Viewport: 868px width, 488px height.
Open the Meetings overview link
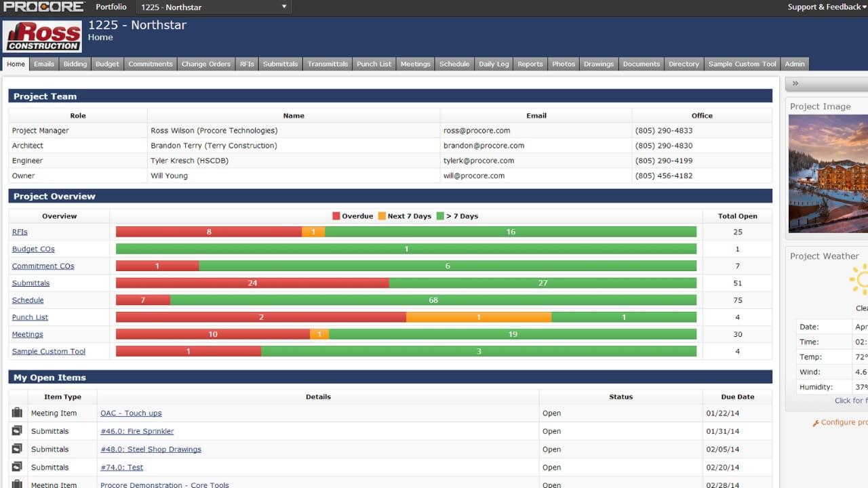[27, 334]
